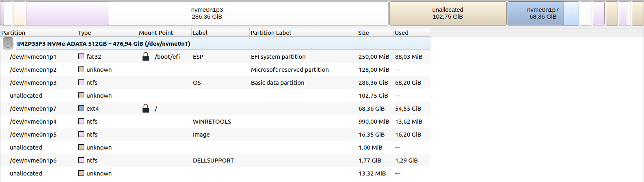This screenshot has width=644, height=182.
Task: Click the 1,77 GiB size value
Action: click(370, 161)
